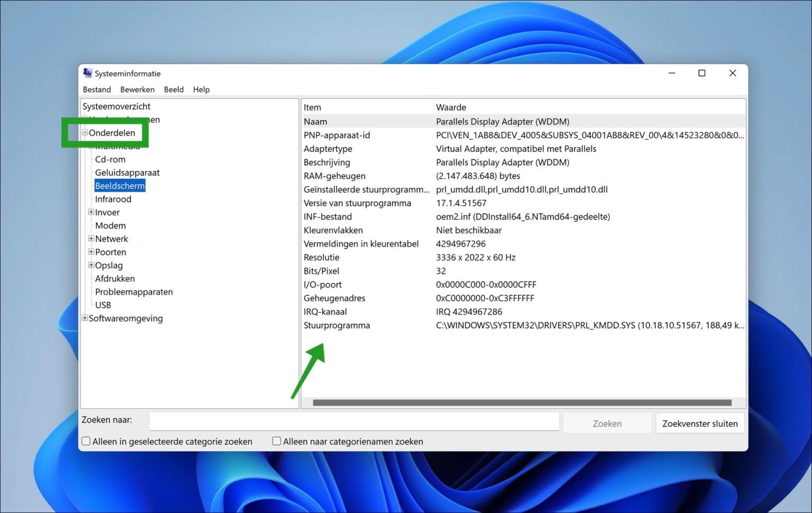
Task: Collapse the Onderdelen tree node
Action: (85, 133)
